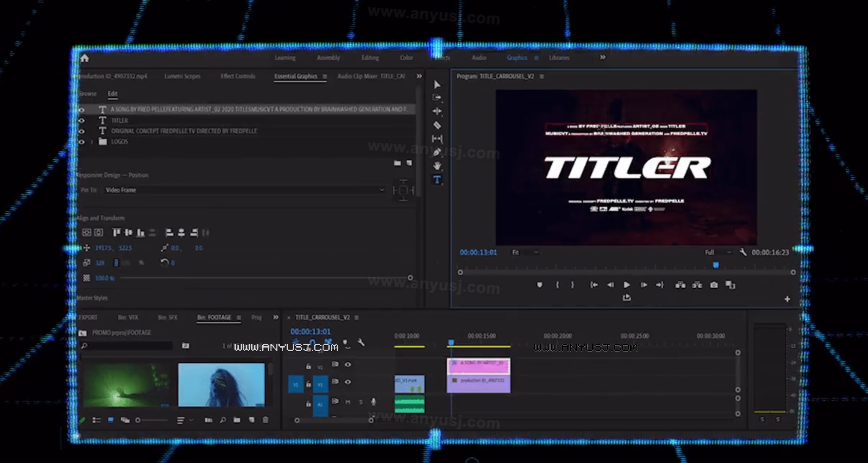Play the Program monitor sequence
This screenshot has width=868, height=463.
point(627,285)
